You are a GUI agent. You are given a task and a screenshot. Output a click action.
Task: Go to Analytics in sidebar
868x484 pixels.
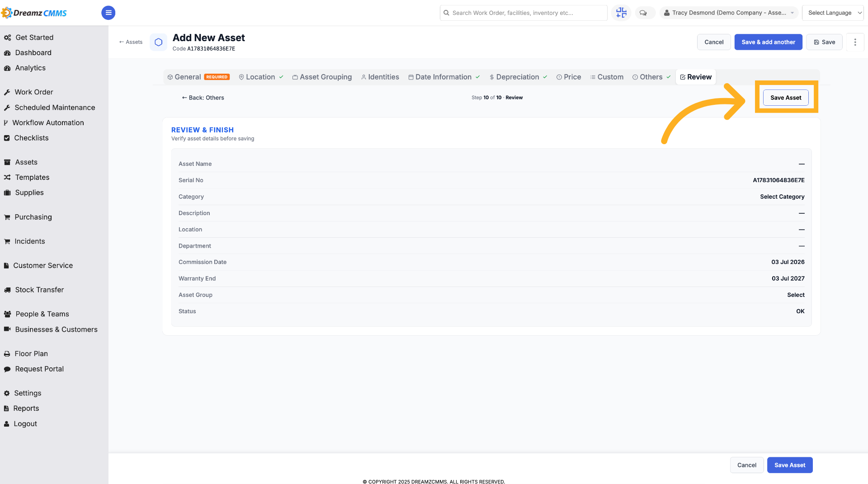tap(30, 68)
